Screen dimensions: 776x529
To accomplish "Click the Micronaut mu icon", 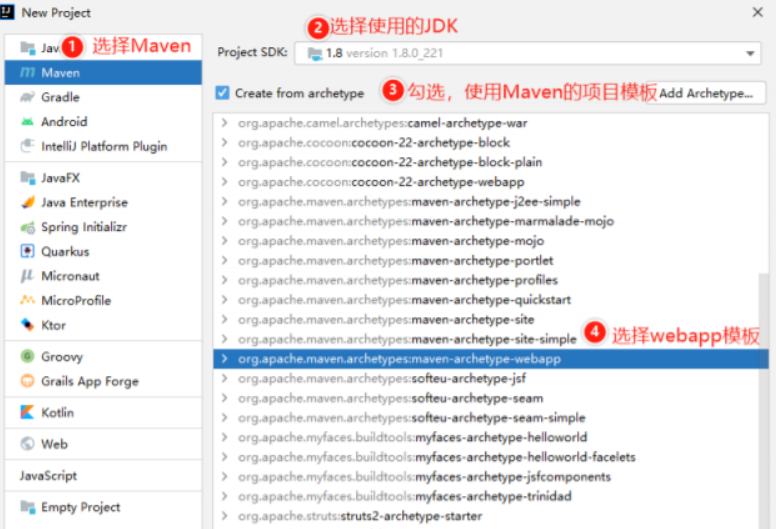I will click(28, 276).
